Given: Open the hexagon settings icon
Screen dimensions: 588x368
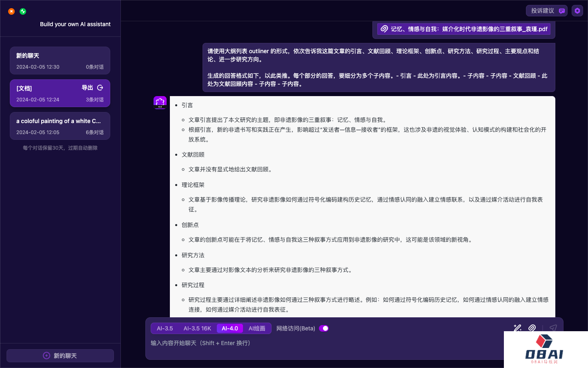Looking at the screenshot, I should click(577, 11).
